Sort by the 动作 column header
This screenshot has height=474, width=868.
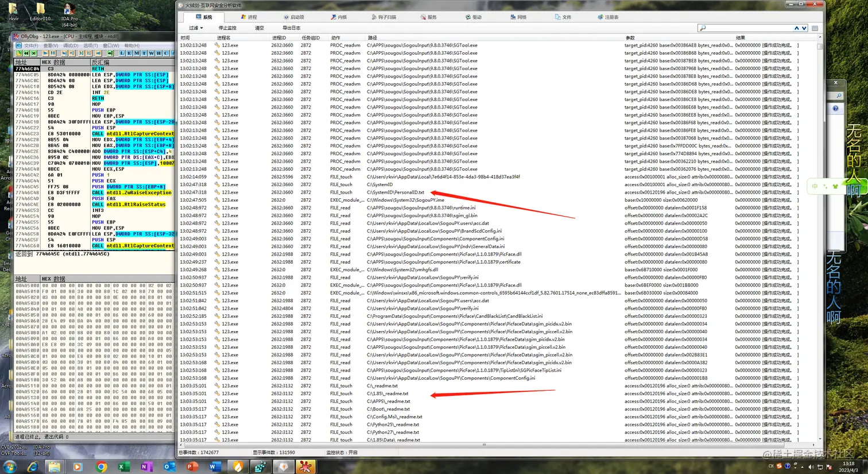pyautogui.click(x=348, y=38)
